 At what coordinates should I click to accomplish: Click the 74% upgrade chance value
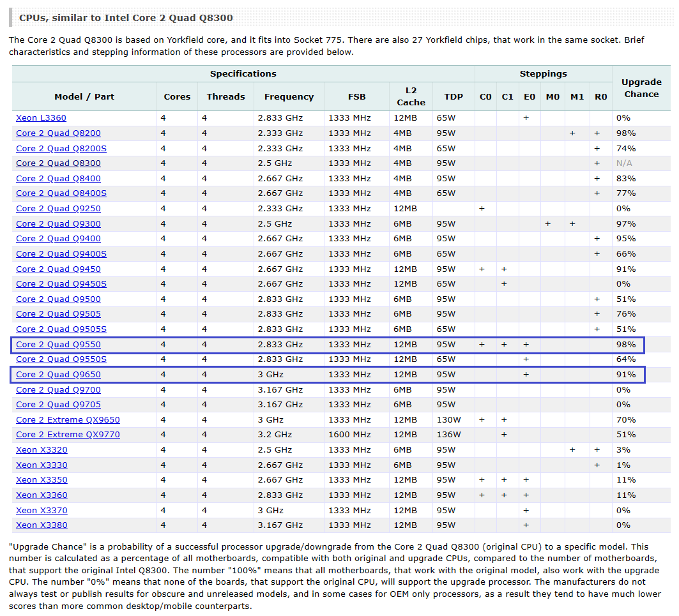point(626,149)
